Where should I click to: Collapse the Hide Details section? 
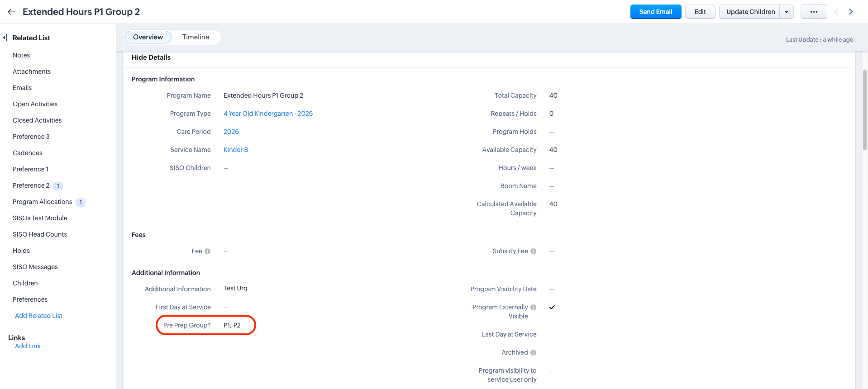(151, 57)
